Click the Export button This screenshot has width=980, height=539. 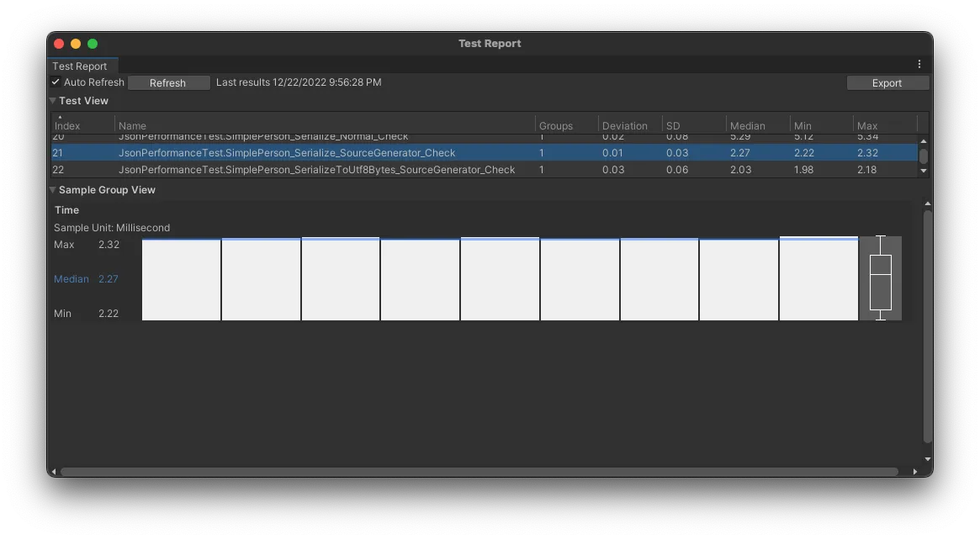(887, 83)
